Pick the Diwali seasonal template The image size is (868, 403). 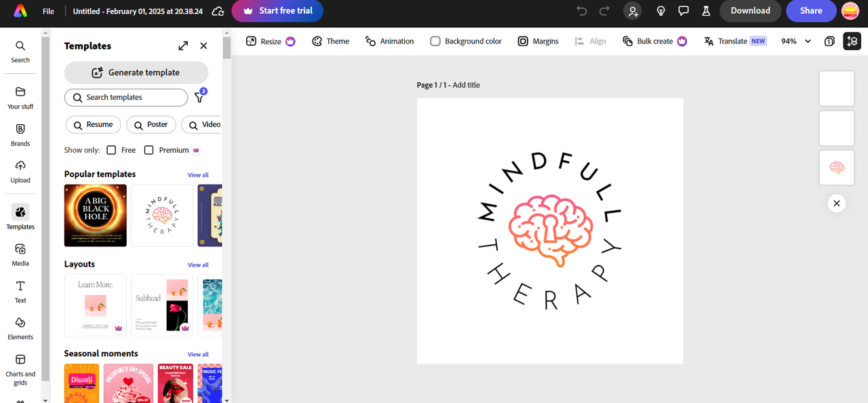click(x=82, y=383)
